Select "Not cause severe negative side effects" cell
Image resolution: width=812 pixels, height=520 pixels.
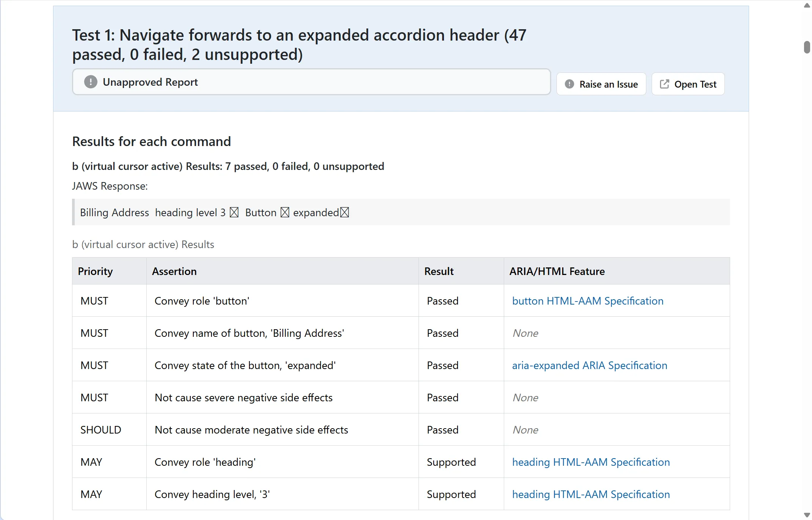(282, 397)
